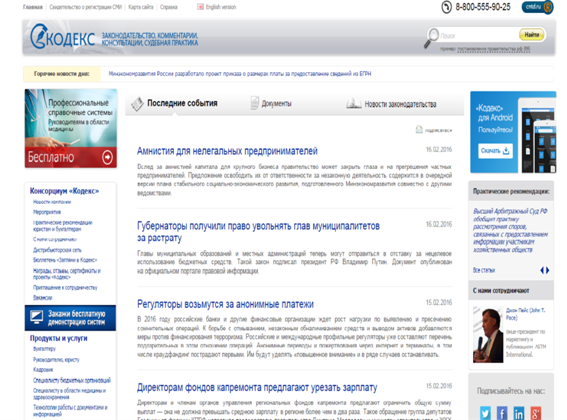
Task: Open article Регуляторы возьмутся за анонимные платежи
Action: tap(225, 304)
